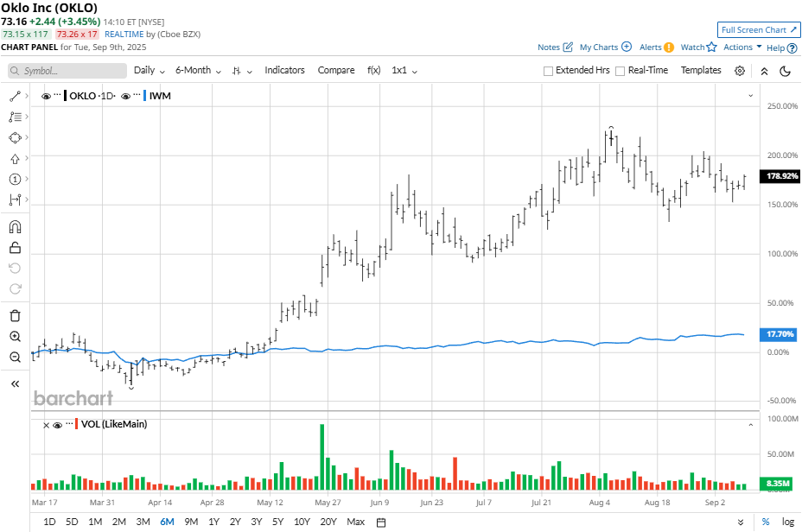
Task: Collapse the toolbar with double up chevron
Action: click(764, 71)
